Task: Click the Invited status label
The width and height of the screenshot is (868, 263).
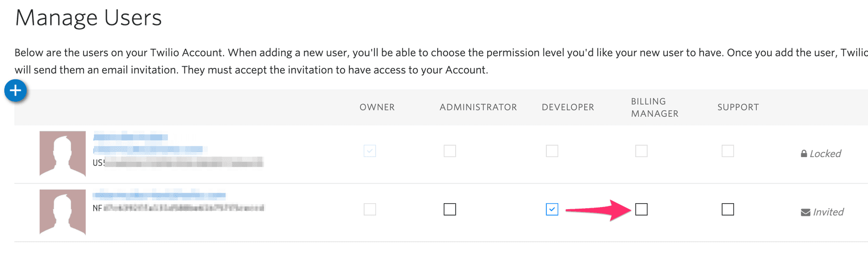Action: point(828,212)
